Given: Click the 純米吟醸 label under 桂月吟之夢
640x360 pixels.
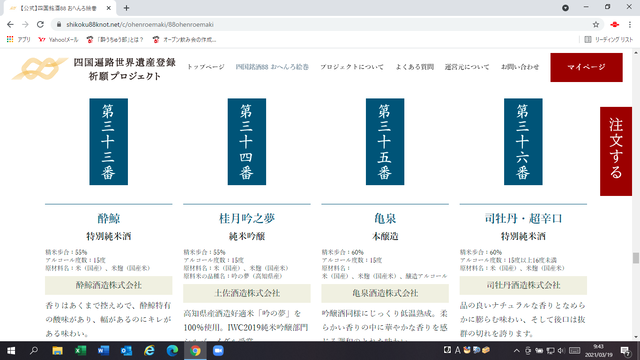Looking at the screenshot, I should click(x=247, y=236).
